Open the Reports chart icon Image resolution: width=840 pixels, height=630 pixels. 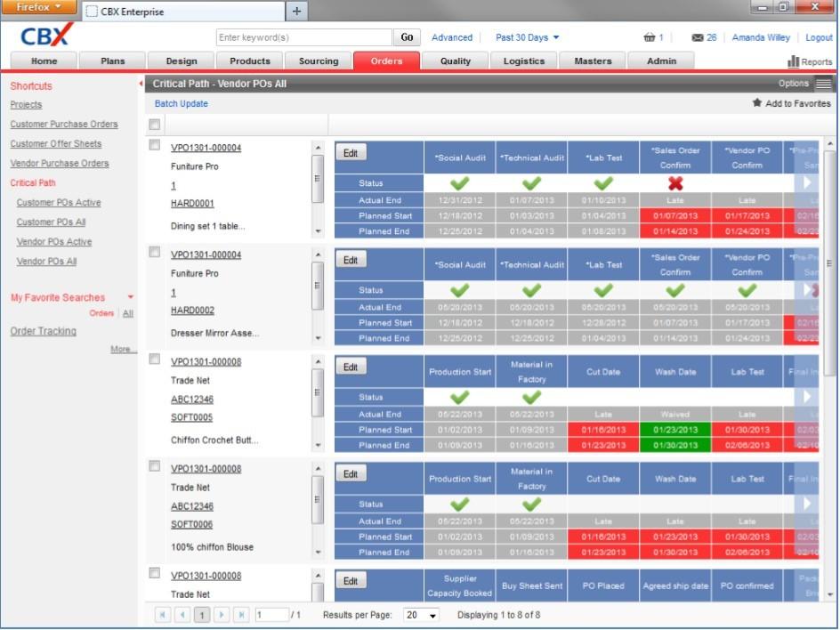[794, 61]
